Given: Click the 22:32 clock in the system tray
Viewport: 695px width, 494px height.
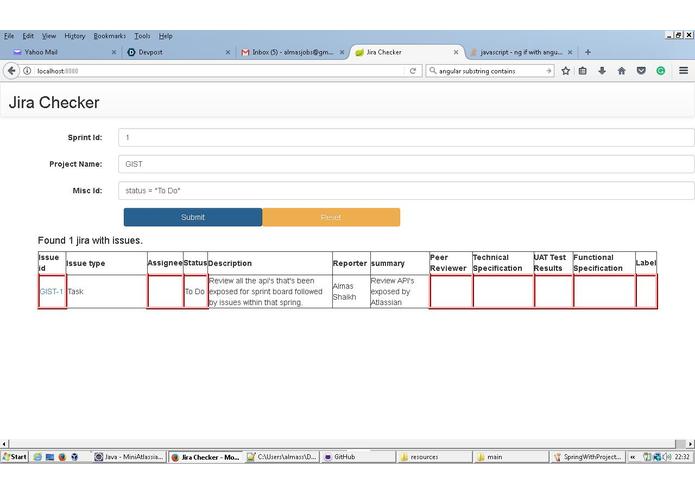Looking at the screenshot, I should [x=682, y=457].
